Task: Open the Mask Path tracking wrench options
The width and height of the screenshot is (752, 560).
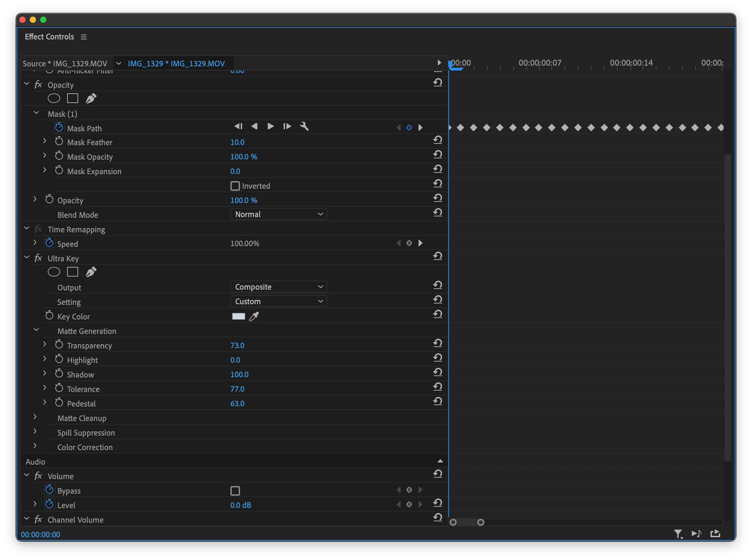Action: pos(304,127)
